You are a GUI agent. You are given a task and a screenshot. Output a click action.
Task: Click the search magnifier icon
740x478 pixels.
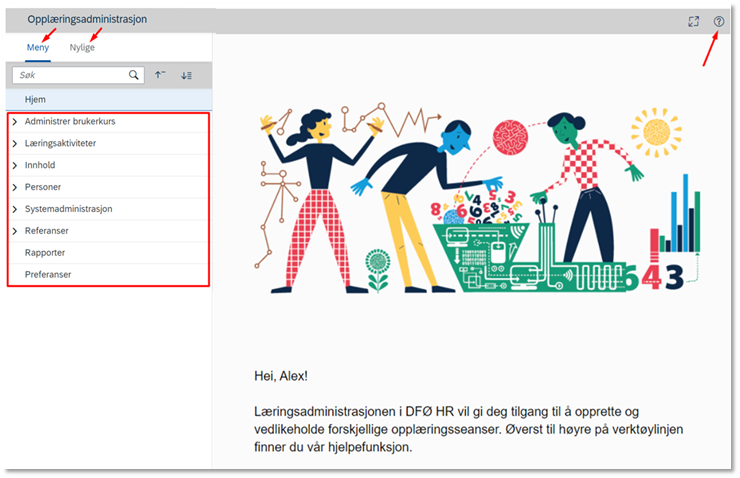[x=134, y=75]
